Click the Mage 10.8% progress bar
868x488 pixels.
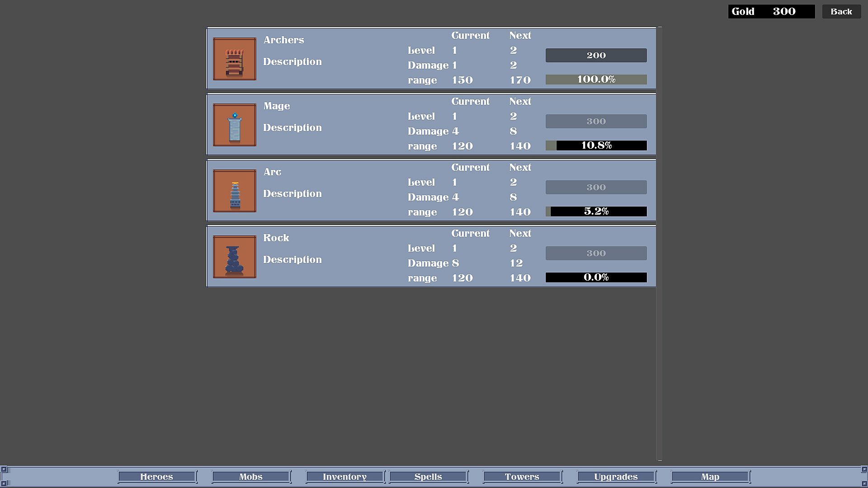[x=596, y=145]
